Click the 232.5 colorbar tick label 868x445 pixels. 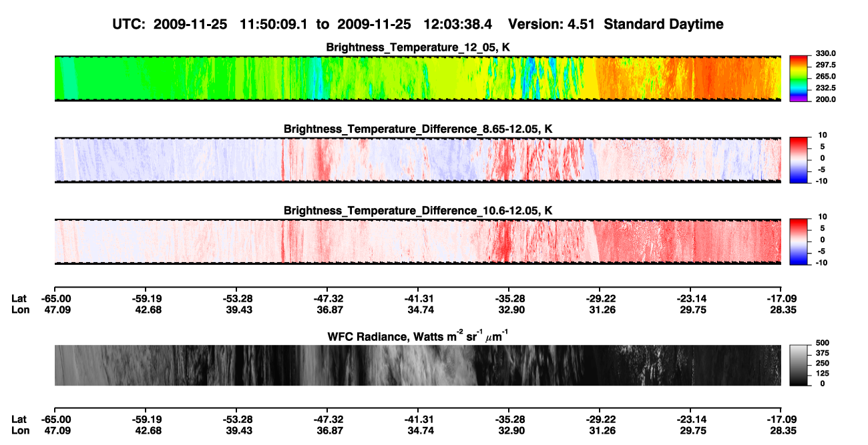[x=826, y=87]
